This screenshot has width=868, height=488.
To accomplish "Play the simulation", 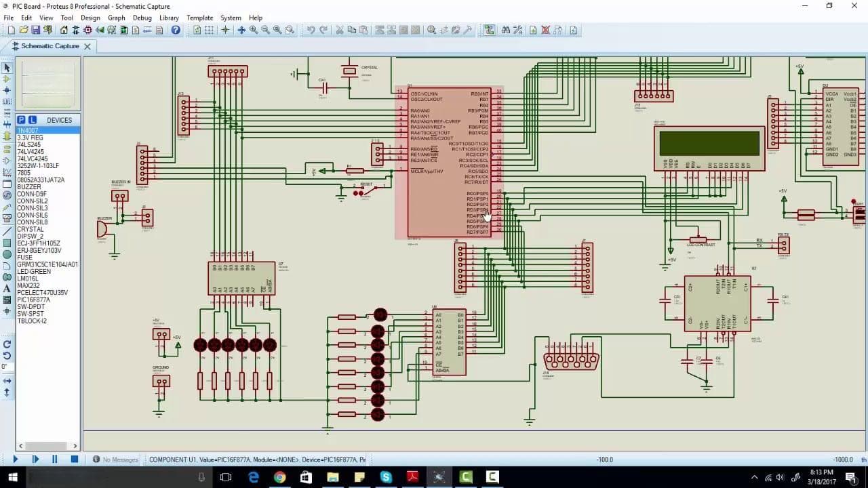I will click(16, 459).
